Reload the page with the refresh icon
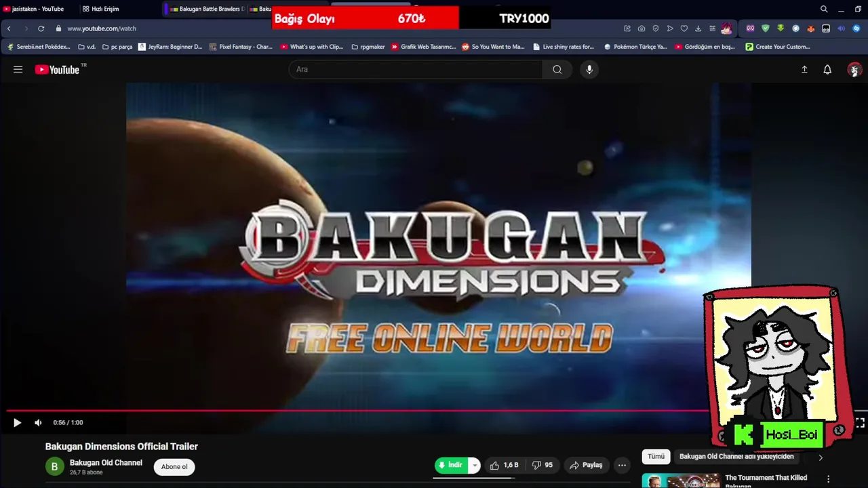 41,28
